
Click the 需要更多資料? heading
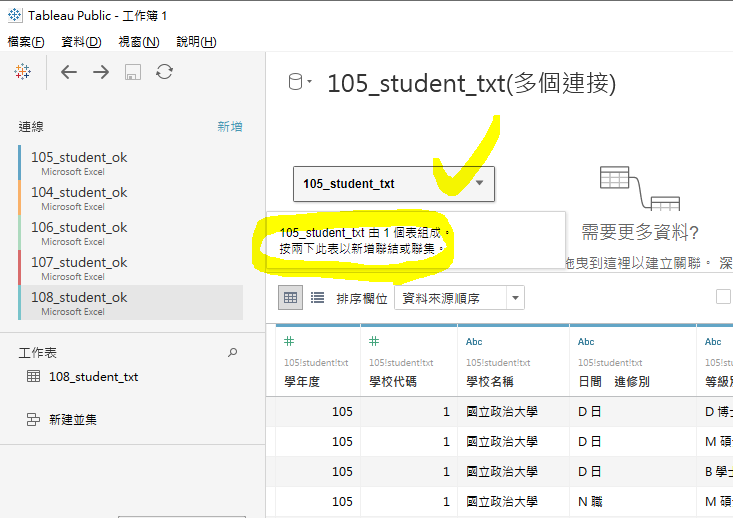640,232
